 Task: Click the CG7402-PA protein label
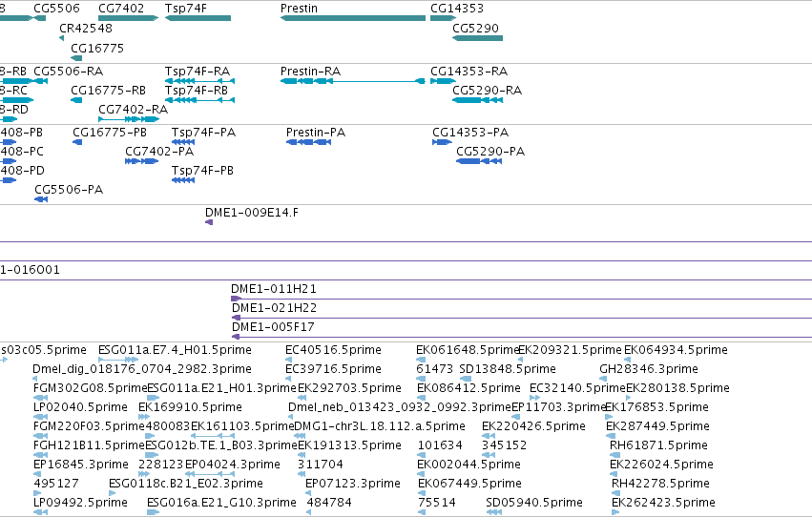click(159, 151)
